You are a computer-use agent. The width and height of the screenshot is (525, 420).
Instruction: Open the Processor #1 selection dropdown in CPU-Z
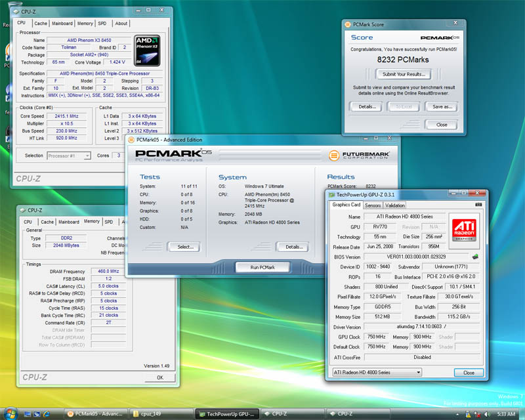coord(69,156)
